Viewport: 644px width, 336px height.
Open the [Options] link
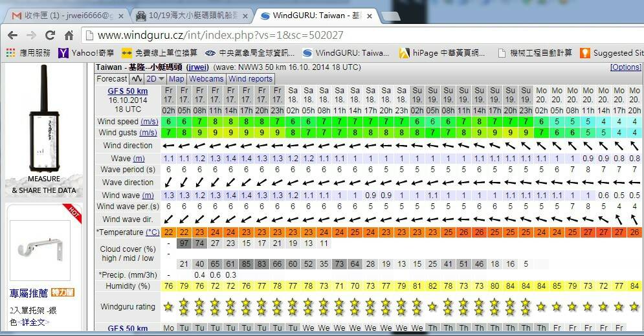[625, 67]
